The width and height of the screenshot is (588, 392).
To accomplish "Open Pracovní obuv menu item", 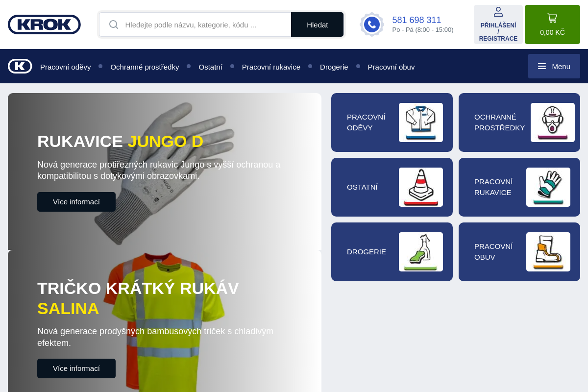I will 391,67.
